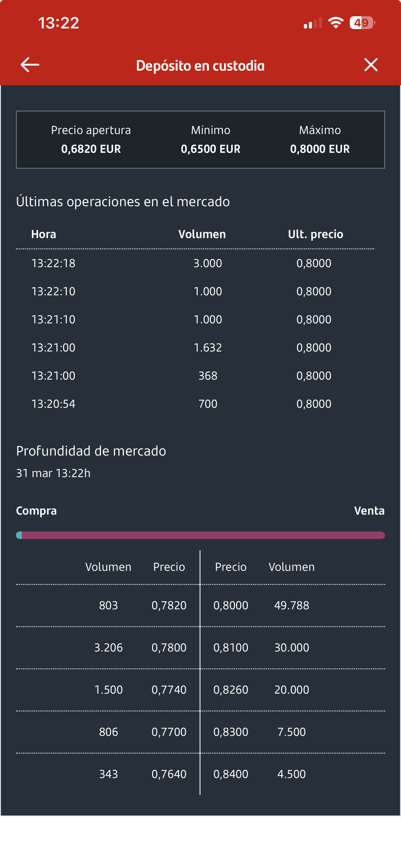Image resolution: width=401 pixels, height=868 pixels.
Task: Tap the Compra label
Action: (x=36, y=511)
